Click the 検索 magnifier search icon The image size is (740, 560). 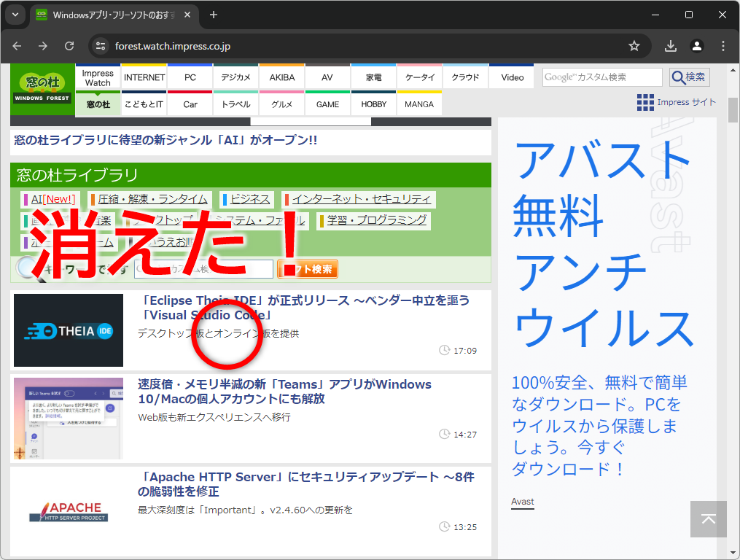pyautogui.click(x=688, y=77)
